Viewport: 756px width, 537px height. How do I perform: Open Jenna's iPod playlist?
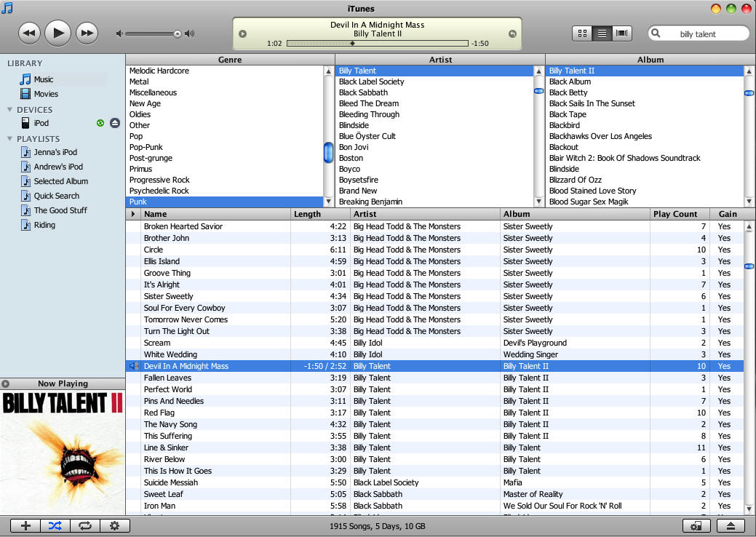click(x=55, y=152)
